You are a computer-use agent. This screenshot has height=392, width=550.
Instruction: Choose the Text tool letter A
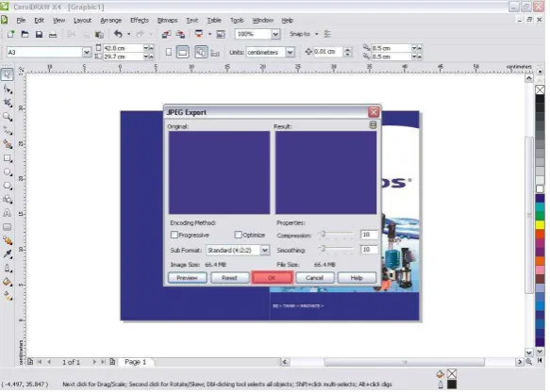[x=7, y=213]
